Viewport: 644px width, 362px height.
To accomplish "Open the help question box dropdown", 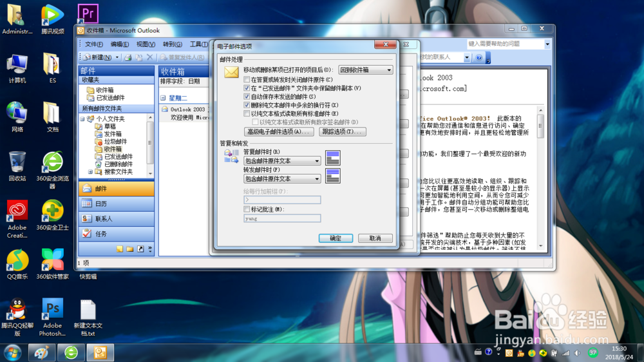I will pyautogui.click(x=547, y=44).
